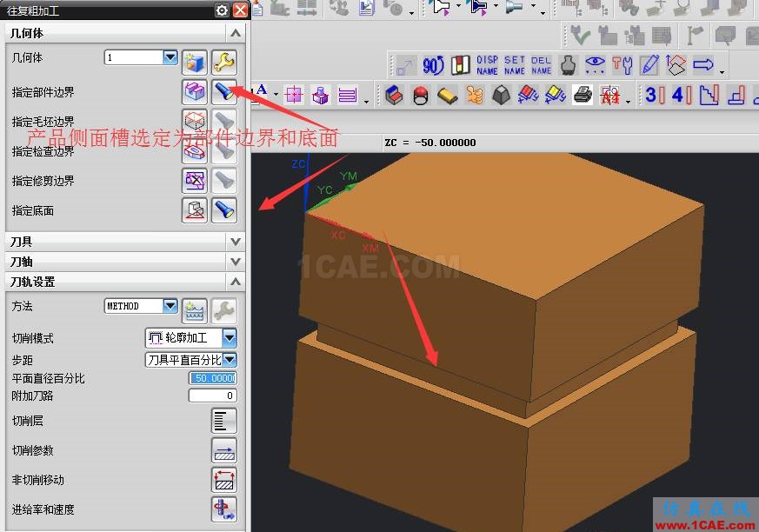Click the blue number 4 toolbar icon
Viewport: 759px width, 532px height.
click(682, 95)
